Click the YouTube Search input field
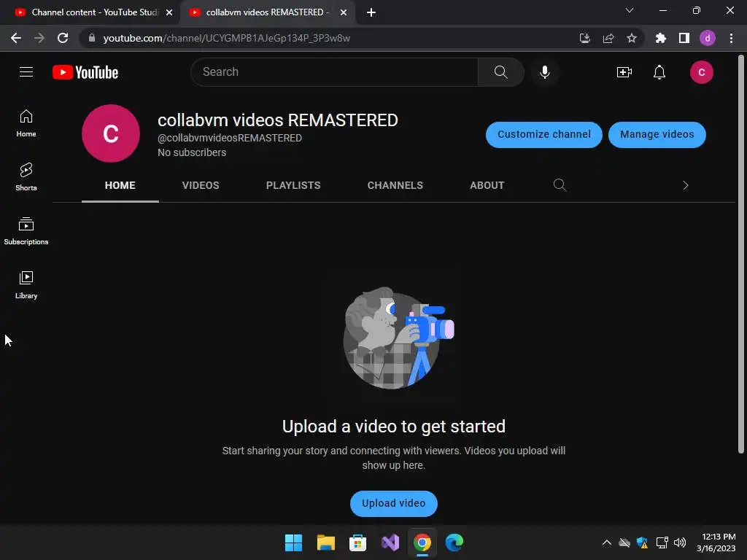 point(334,72)
